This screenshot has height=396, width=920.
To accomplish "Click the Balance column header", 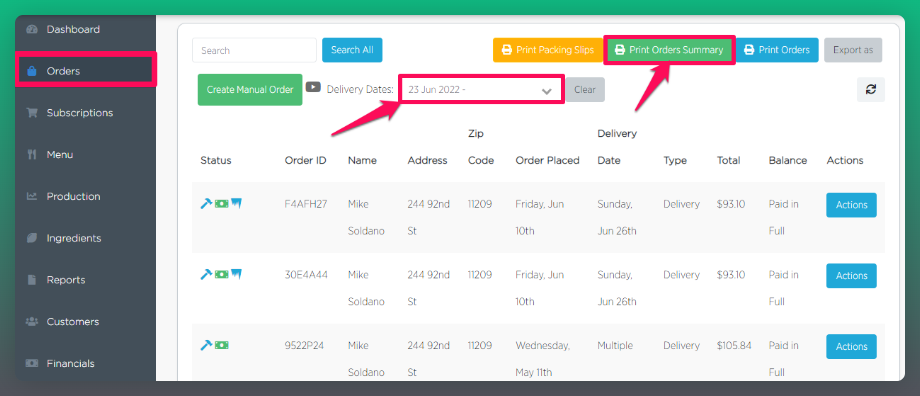I will pyautogui.click(x=787, y=160).
